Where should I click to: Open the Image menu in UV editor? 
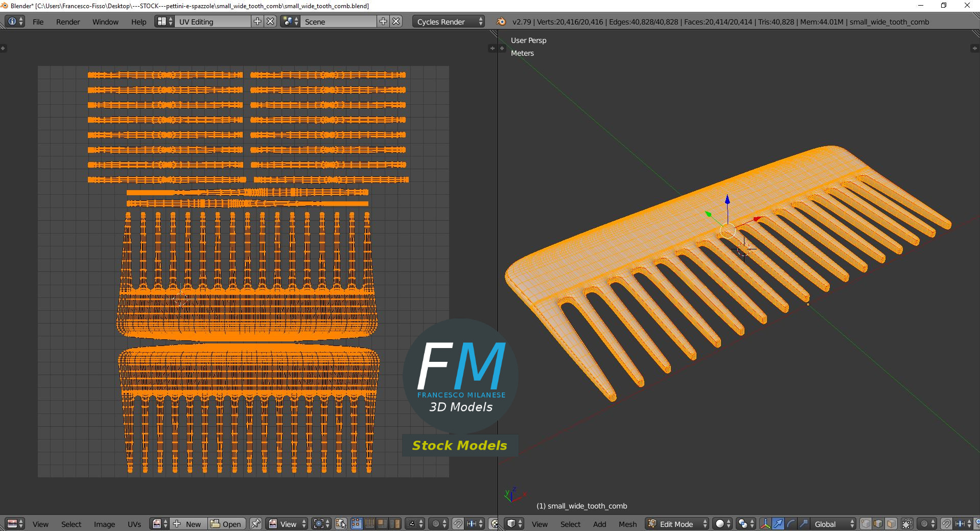[x=104, y=524]
